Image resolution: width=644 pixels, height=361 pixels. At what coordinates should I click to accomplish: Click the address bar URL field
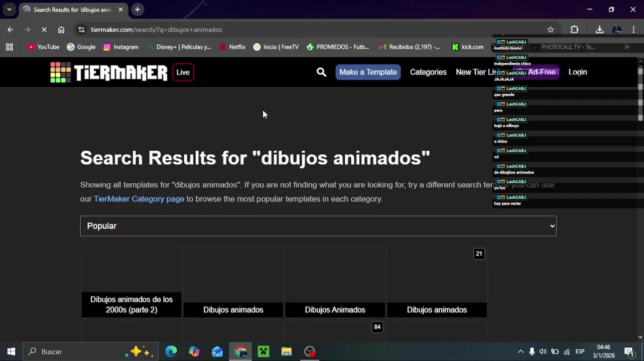pos(311,30)
